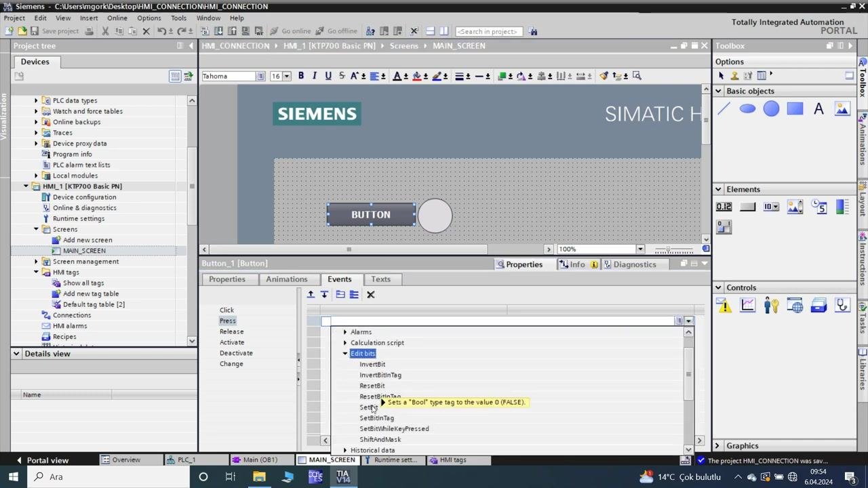The height and width of the screenshot is (488, 868).
Task: Move event function up arrow
Action: tap(311, 294)
